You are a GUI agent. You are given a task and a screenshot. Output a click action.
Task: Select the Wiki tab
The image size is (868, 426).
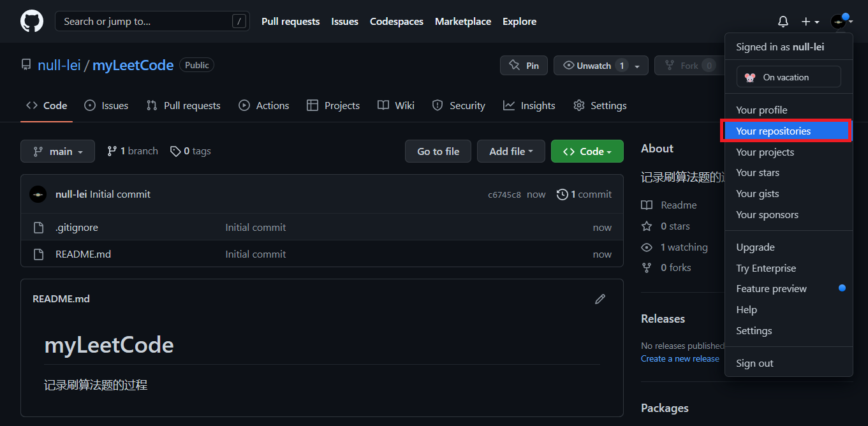(395, 105)
